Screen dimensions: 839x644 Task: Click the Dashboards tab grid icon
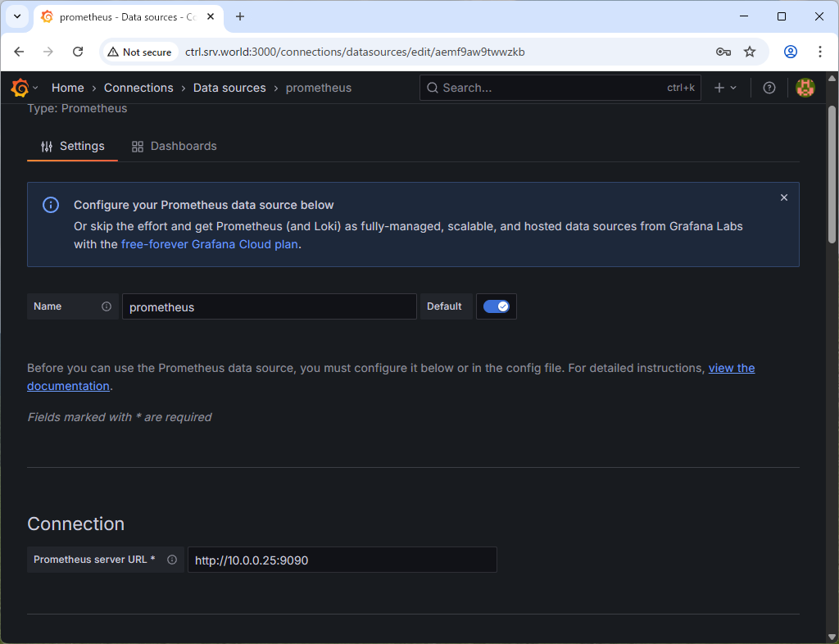(138, 147)
